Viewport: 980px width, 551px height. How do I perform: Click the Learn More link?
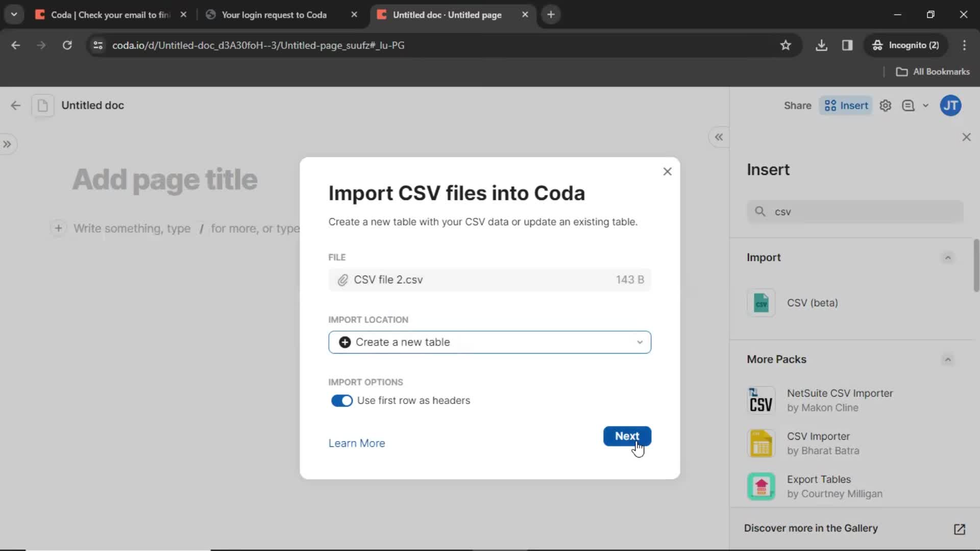pyautogui.click(x=357, y=443)
